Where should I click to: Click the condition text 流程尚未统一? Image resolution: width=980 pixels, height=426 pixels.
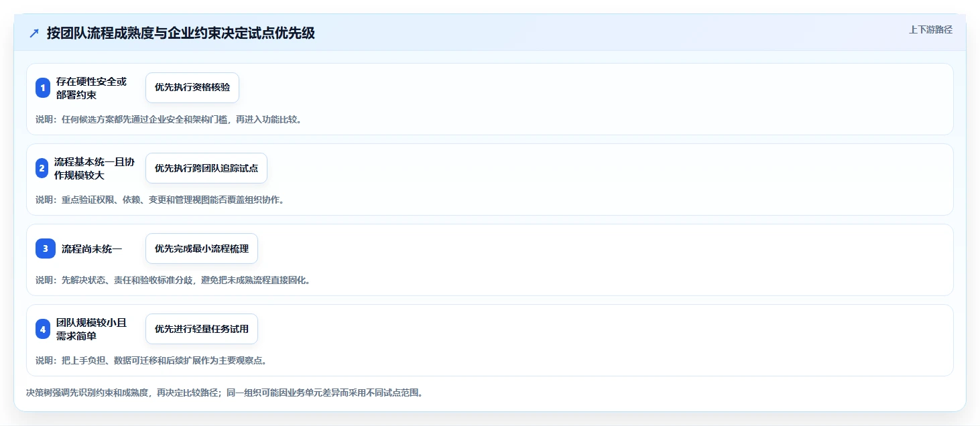[x=92, y=248]
